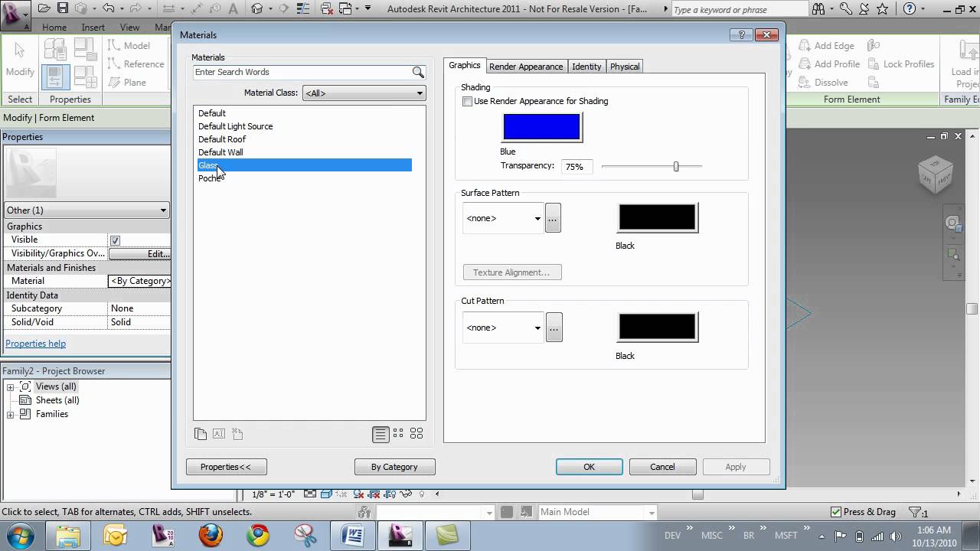Switch to the Render Appearance tab
Viewport: 980px width, 551px height.
tap(526, 67)
